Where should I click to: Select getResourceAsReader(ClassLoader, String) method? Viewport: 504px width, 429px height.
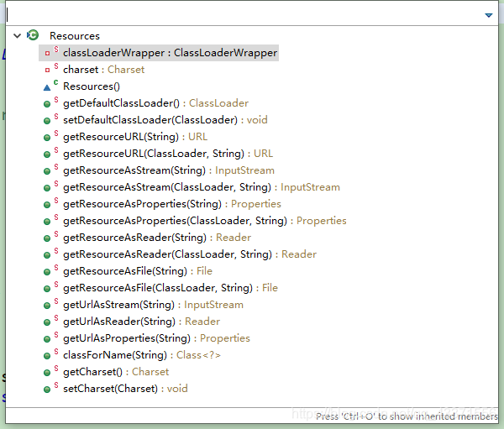[190, 254]
